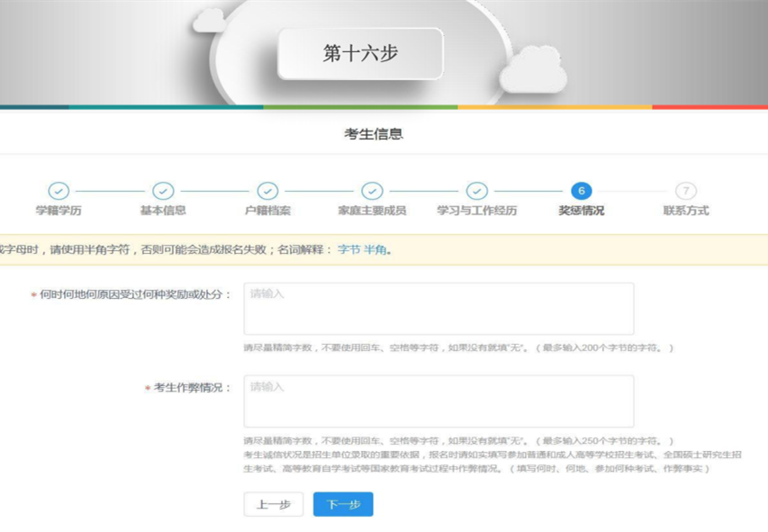Select the 学习与工作经历 step checkmark circle
This screenshot has width=768, height=532.
[477, 191]
